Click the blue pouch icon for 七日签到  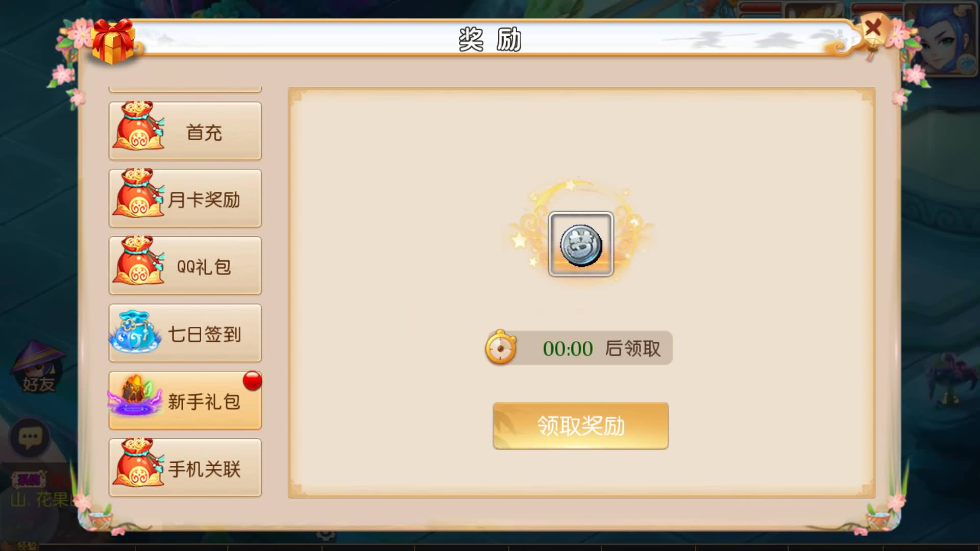tap(134, 331)
